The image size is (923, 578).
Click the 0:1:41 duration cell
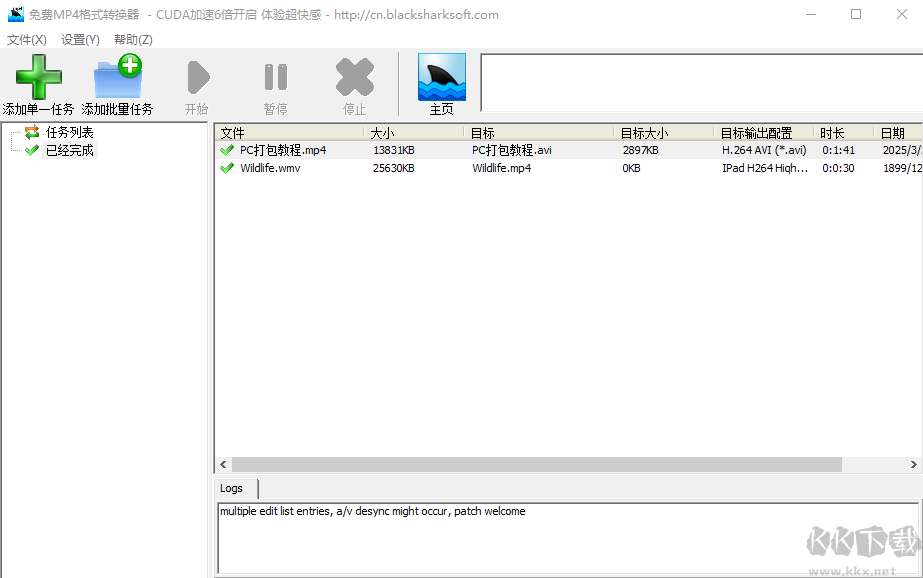[838, 150]
